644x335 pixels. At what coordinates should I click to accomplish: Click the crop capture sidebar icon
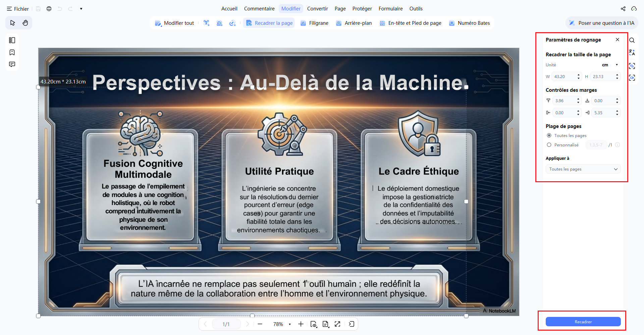[632, 66]
